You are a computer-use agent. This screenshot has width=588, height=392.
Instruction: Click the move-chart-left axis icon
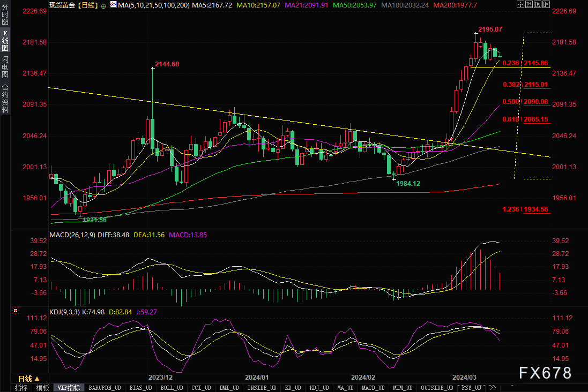click(x=529, y=4)
